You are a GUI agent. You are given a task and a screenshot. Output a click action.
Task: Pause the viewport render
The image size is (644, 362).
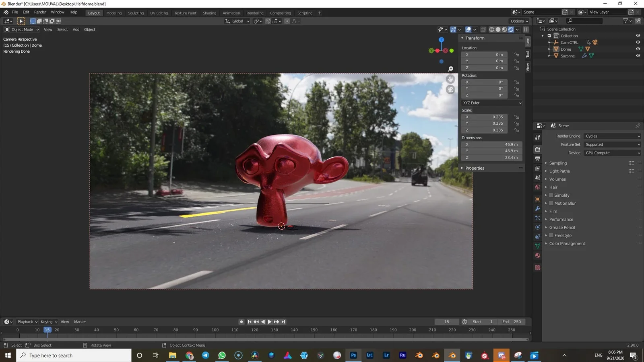(x=526, y=29)
